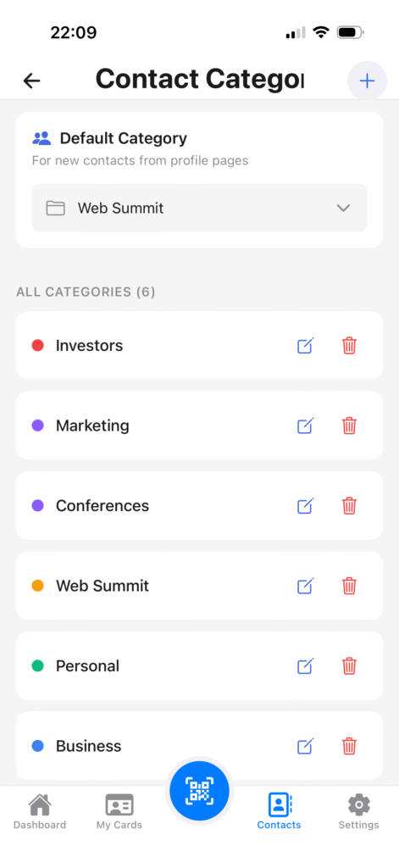Delete the Marketing category via trash icon
399x868 pixels.
tap(349, 426)
